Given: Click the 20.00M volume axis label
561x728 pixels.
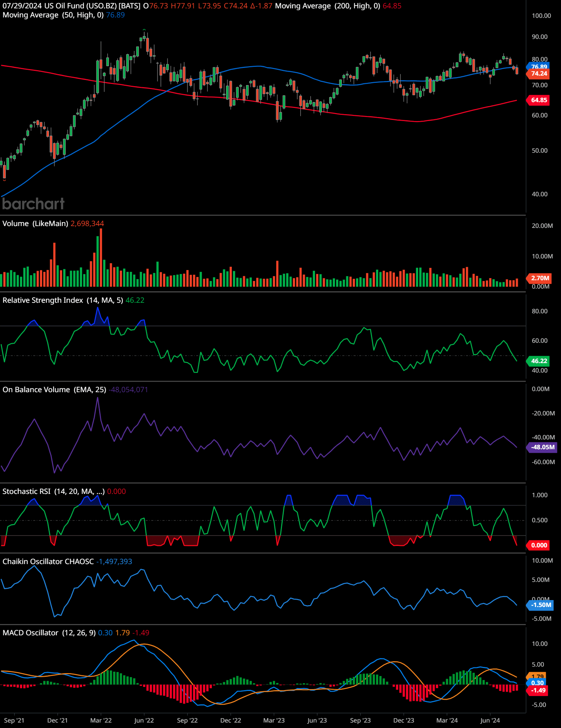Looking at the screenshot, I should [542, 226].
